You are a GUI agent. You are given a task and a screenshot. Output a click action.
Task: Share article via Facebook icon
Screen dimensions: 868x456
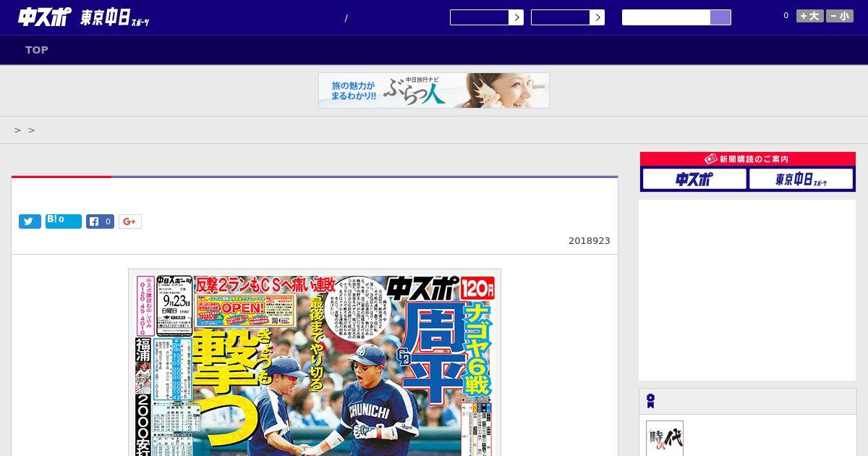101,221
